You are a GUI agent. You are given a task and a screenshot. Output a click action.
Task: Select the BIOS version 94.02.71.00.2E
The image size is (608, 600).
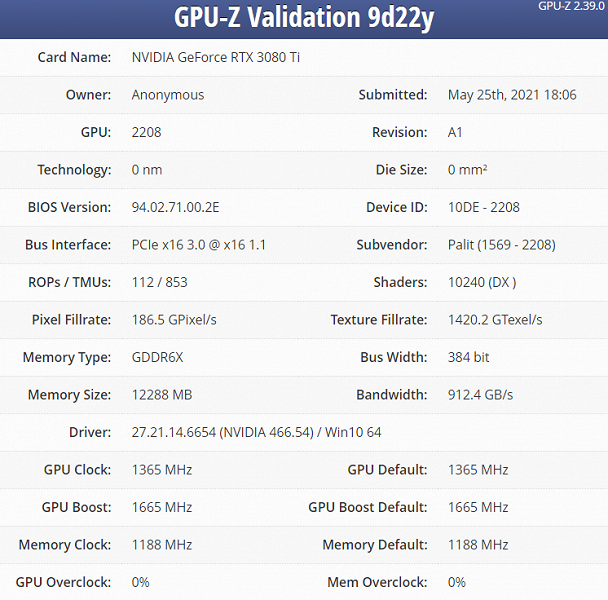coord(175,207)
